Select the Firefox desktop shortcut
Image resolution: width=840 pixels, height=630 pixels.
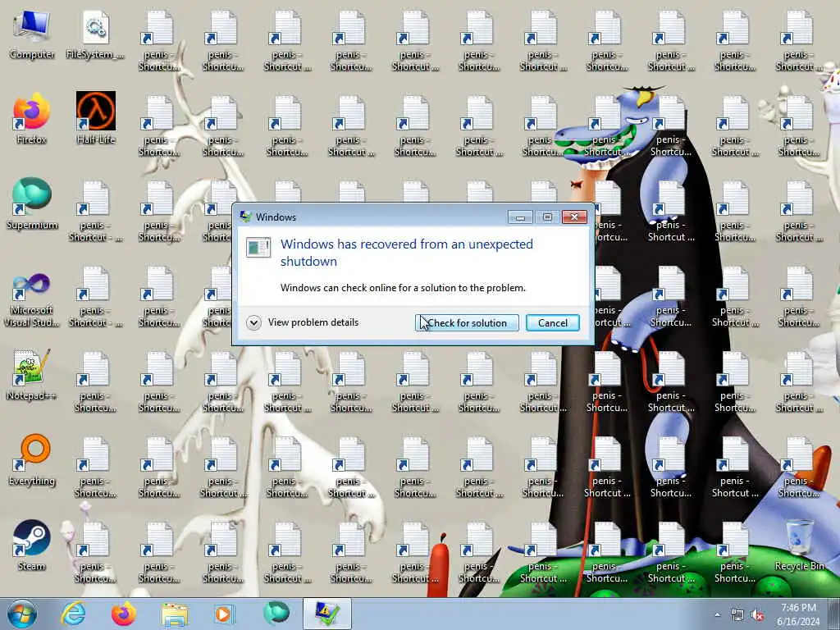coord(32,119)
